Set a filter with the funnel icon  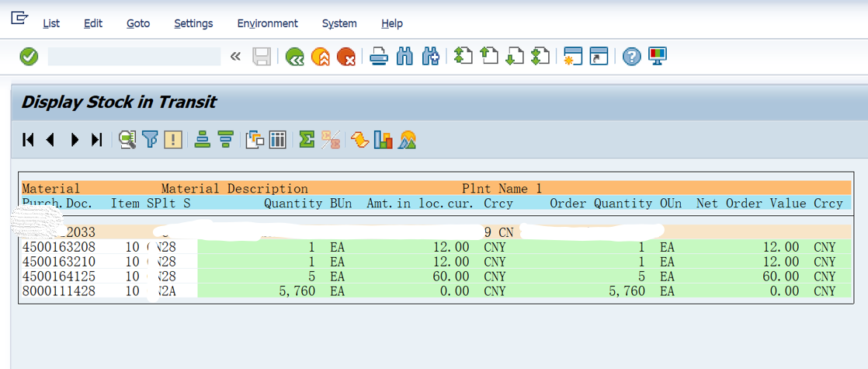[x=150, y=140]
